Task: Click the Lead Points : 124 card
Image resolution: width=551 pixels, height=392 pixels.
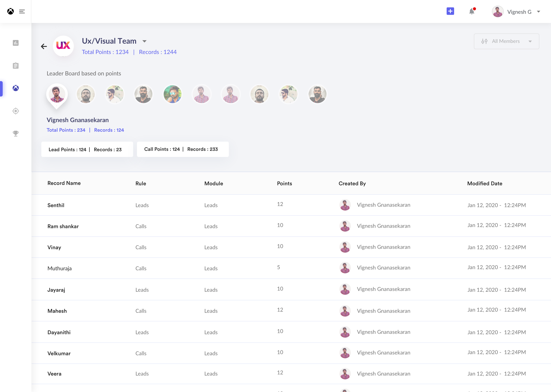Action: (87, 149)
